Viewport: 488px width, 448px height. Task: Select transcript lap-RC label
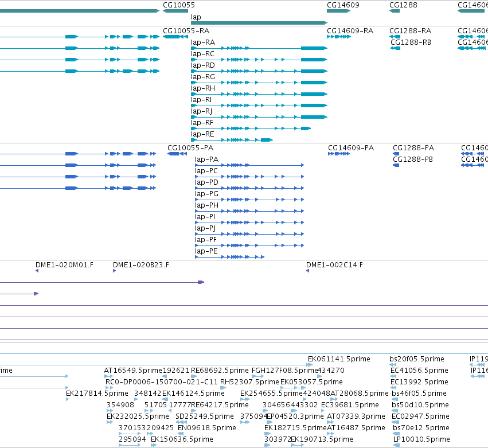[202, 54]
